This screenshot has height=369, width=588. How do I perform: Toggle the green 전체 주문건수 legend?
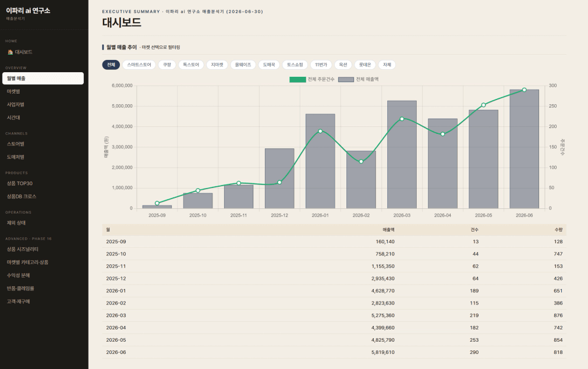[x=311, y=80]
